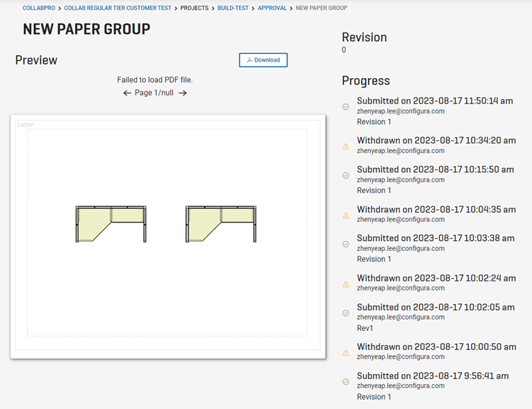This screenshot has height=409, width=532.
Task: Click the Preview heading
Action: point(36,60)
